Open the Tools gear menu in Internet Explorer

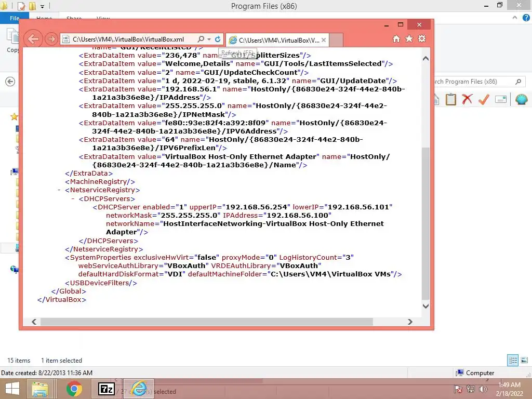point(422,38)
